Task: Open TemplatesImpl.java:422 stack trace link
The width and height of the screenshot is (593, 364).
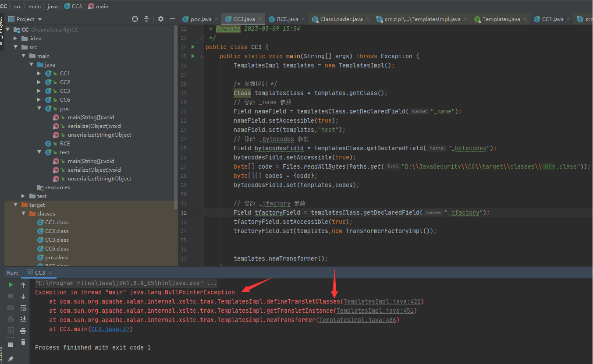Action: (382, 301)
